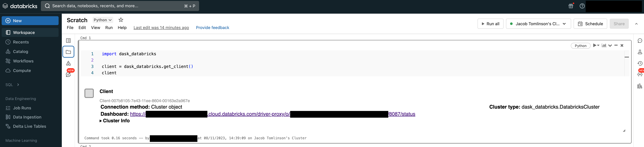The height and width of the screenshot is (147, 644).
Task: Toggle the workspace folder browser icon
Action: pos(68,52)
